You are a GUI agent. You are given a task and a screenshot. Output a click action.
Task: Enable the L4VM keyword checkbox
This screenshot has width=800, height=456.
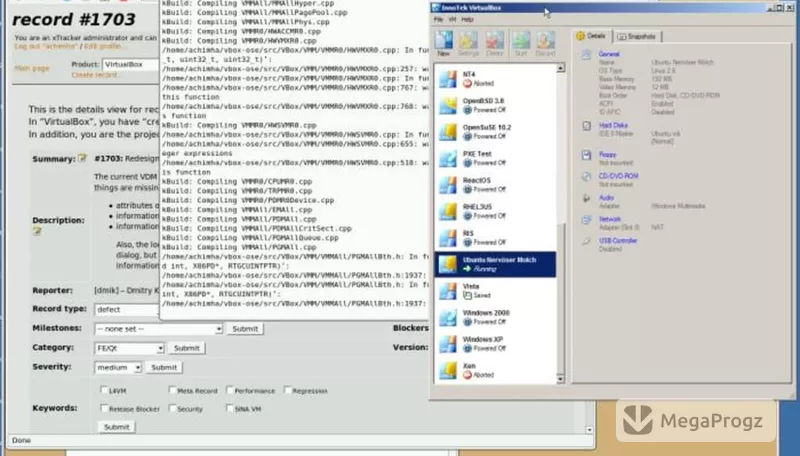coord(104,390)
